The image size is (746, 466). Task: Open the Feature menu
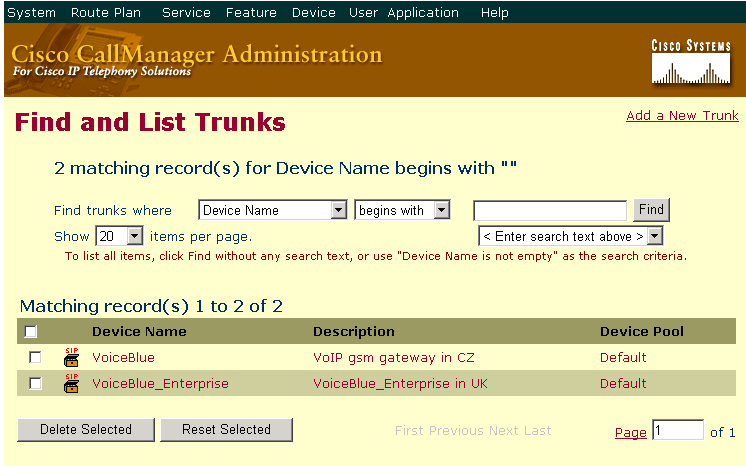click(x=251, y=12)
